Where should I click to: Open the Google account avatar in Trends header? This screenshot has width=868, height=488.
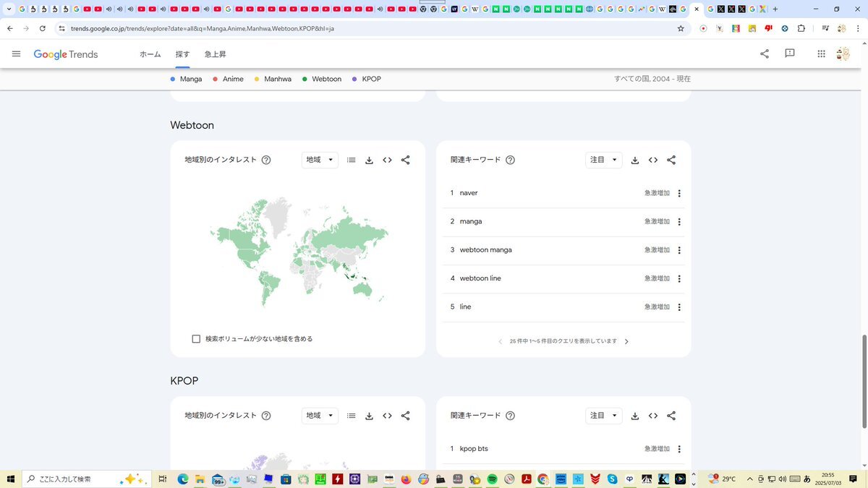[843, 53]
